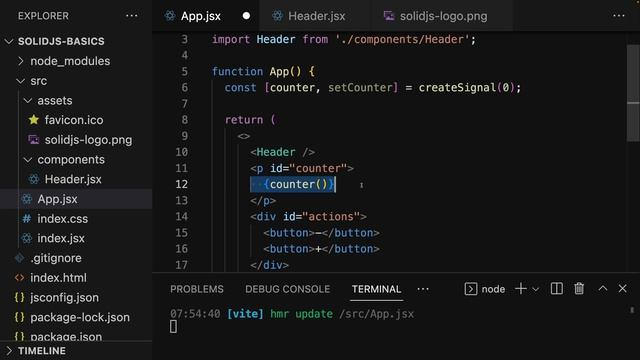The width and height of the screenshot is (640, 360).
Task: Click the braces icon beside package-lock.json
Action: coord(19,317)
